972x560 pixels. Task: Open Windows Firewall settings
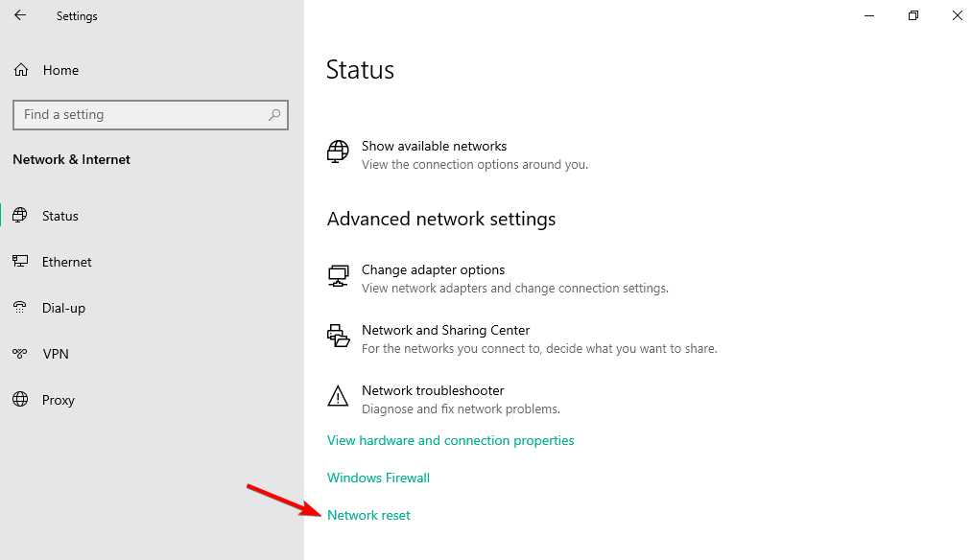[378, 478]
